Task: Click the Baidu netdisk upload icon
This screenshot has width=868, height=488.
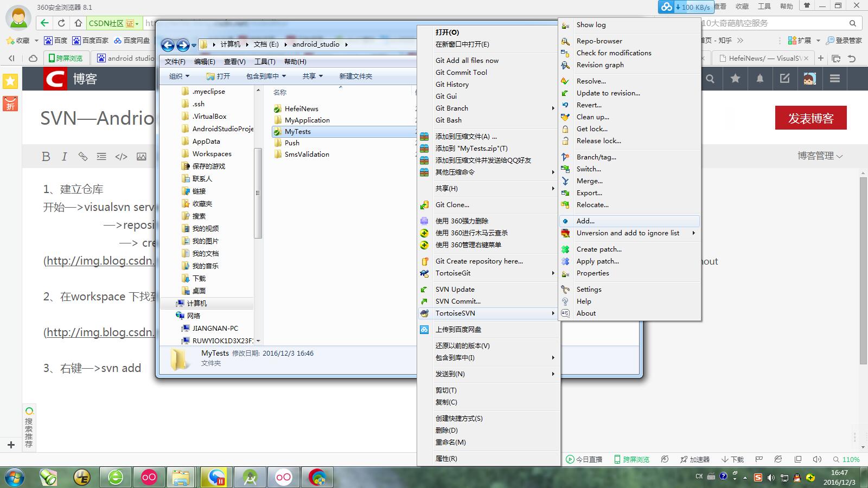Action: click(424, 330)
